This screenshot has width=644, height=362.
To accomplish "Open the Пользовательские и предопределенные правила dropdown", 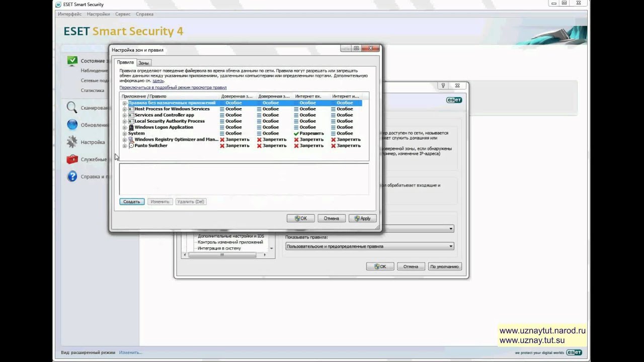I will point(369,246).
